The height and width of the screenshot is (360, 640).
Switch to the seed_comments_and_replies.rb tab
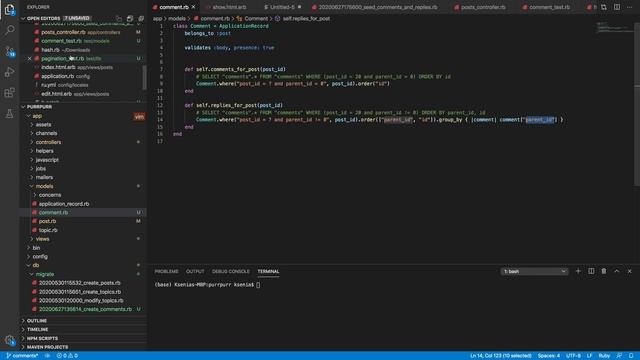377,7
